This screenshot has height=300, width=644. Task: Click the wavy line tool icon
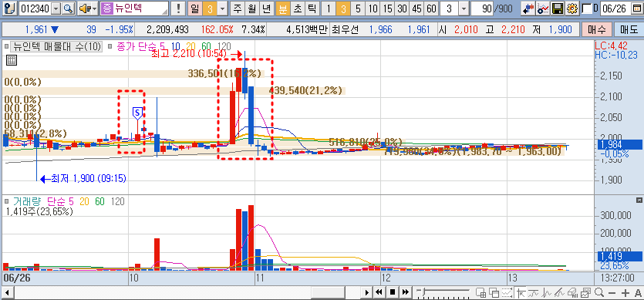tap(534, 292)
